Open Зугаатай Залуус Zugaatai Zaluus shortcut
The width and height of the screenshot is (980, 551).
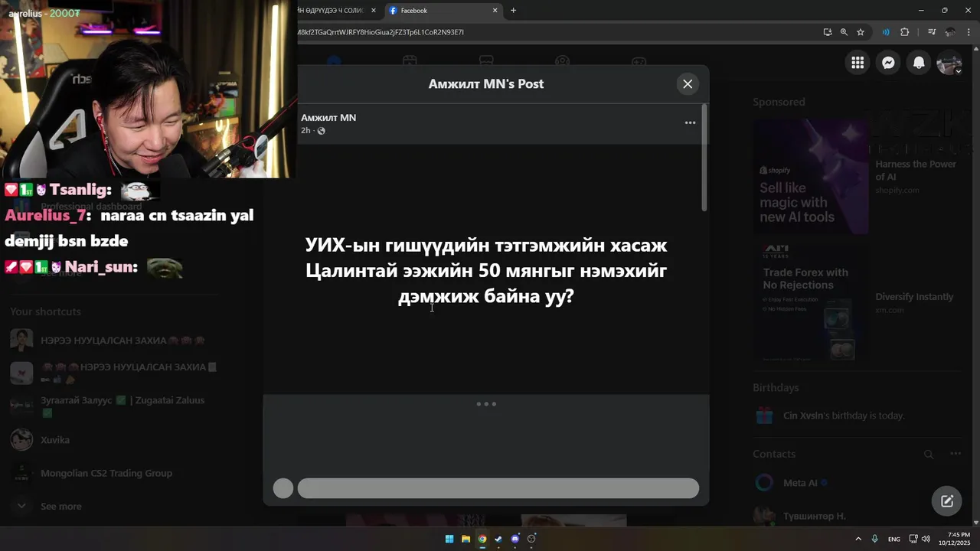[122, 406]
